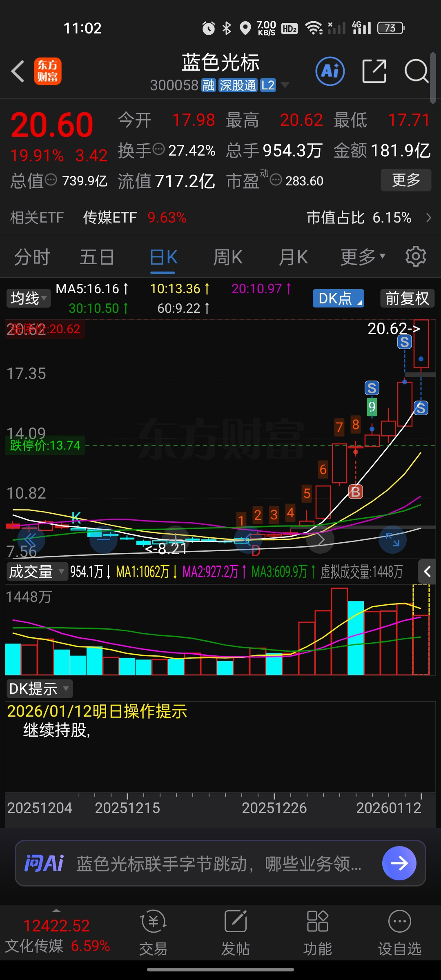Viewport: 441px width, 980px height.
Task: Tap the L2 level badge
Action: click(x=268, y=85)
